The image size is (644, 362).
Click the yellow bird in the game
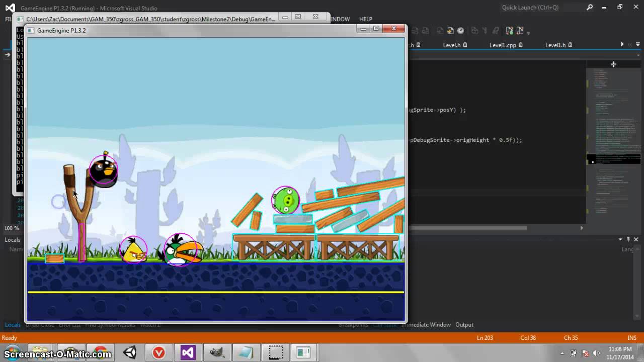pyautogui.click(x=134, y=250)
